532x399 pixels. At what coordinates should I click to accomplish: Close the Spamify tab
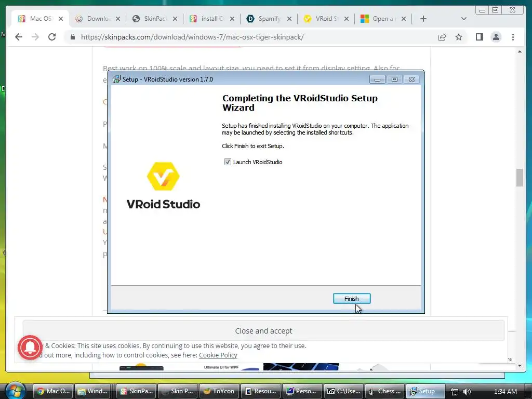click(x=289, y=19)
